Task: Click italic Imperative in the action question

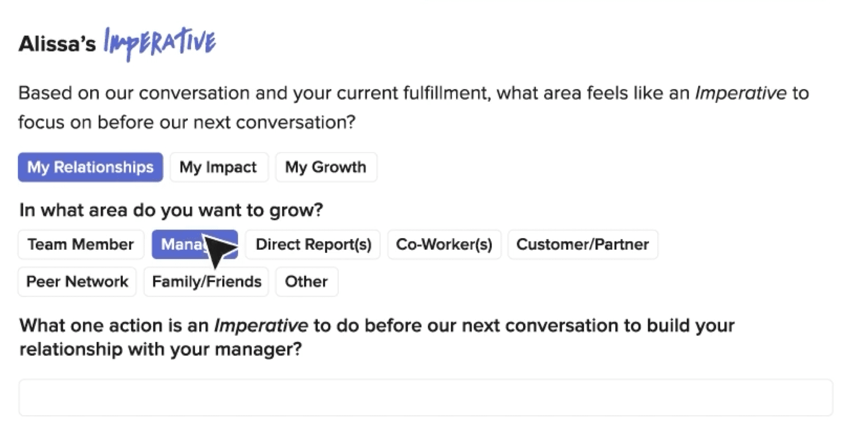Action: coord(261,326)
